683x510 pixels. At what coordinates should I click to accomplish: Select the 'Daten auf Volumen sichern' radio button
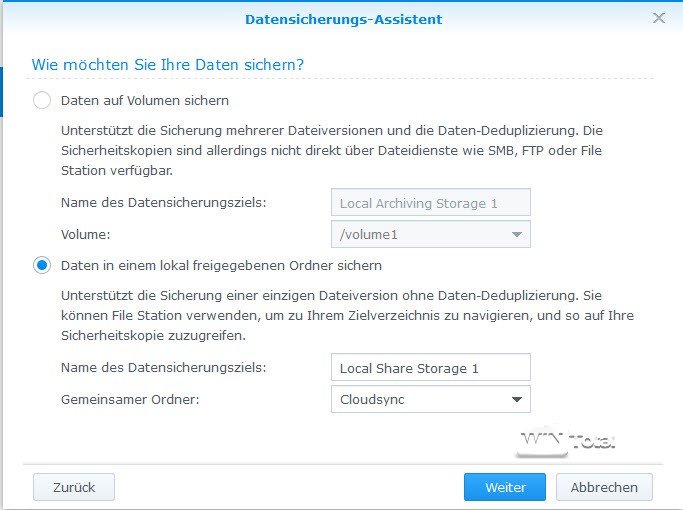pyautogui.click(x=42, y=101)
